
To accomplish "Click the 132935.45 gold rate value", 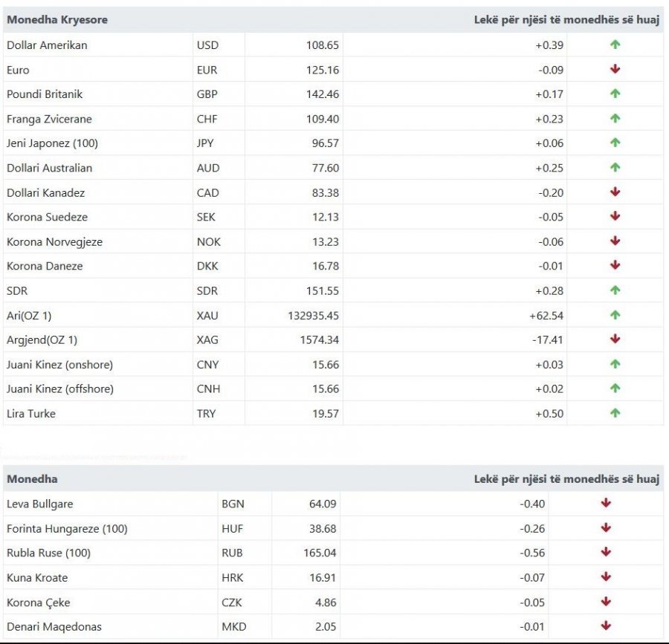I will [x=313, y=316].
